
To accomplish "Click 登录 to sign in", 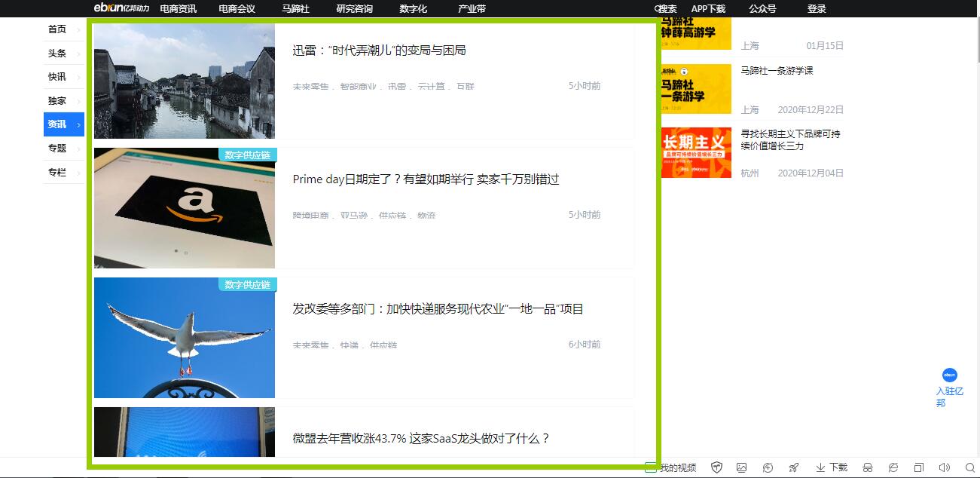I will (817, 9).
